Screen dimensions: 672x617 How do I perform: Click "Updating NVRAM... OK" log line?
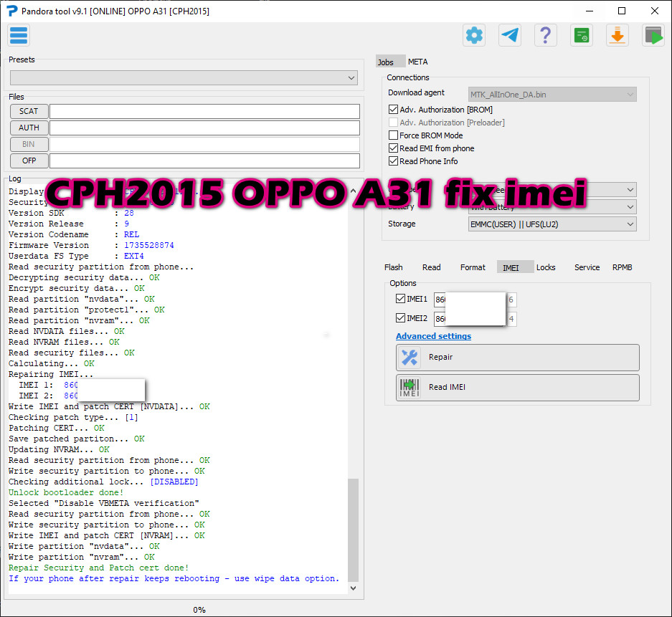tap(59, 449)
